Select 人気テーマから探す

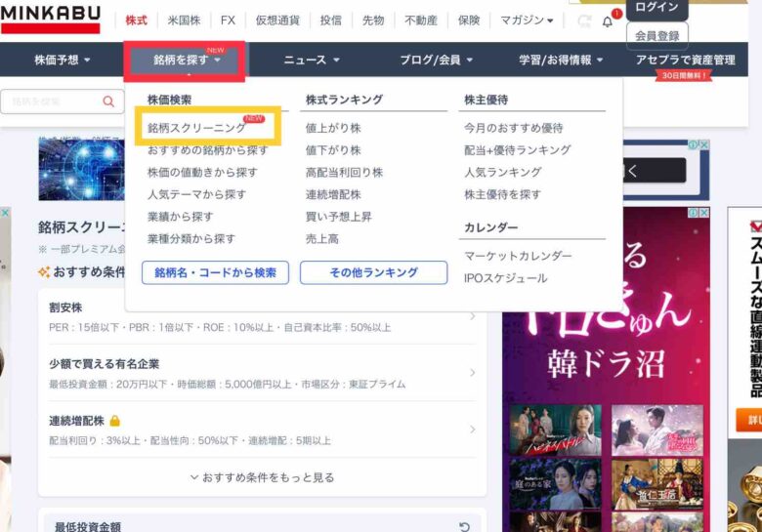click(196, 194)
